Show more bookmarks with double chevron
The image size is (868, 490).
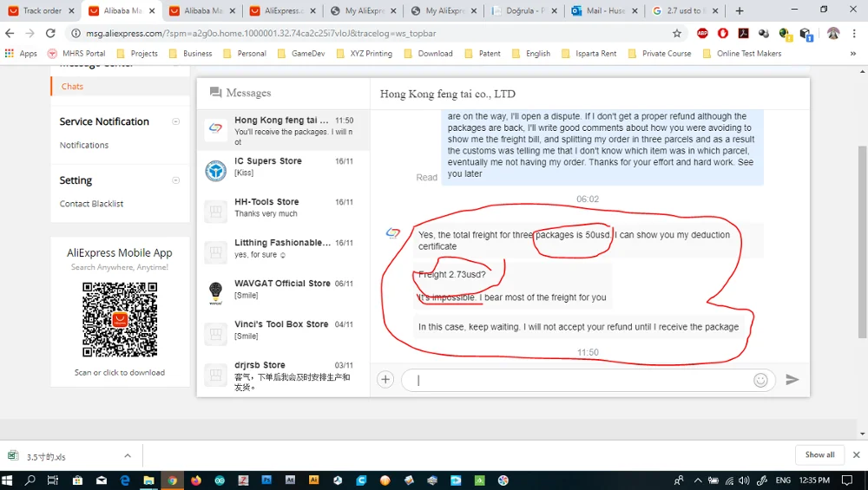(x=853, y=54)
